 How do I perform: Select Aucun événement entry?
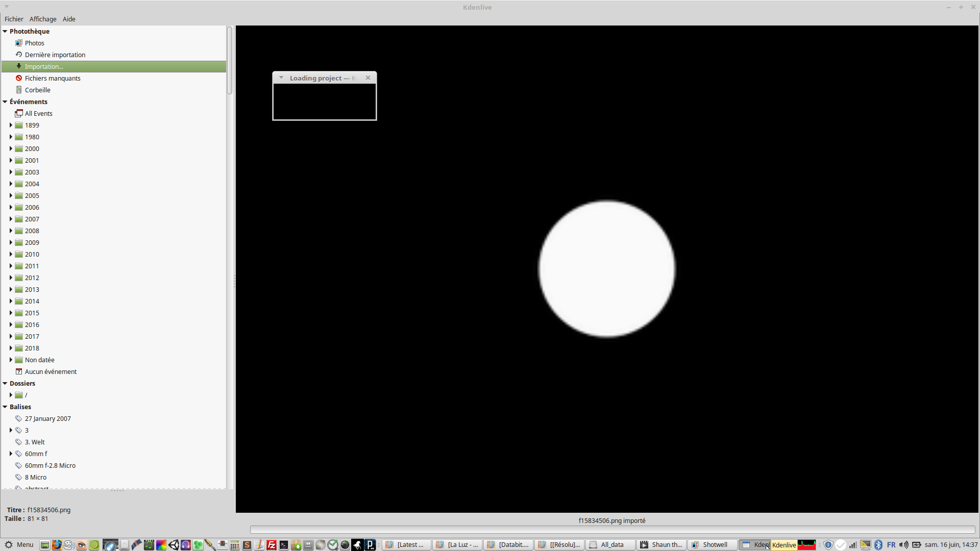point(51,371)
